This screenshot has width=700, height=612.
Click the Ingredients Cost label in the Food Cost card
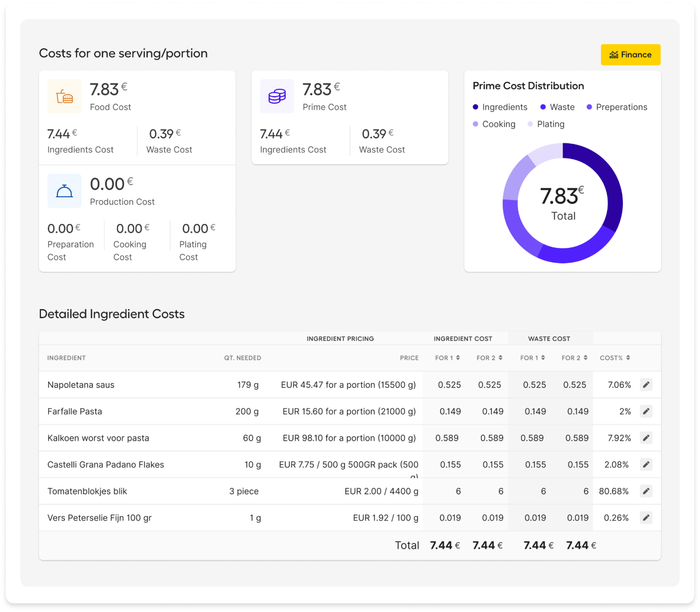(80, 150)
